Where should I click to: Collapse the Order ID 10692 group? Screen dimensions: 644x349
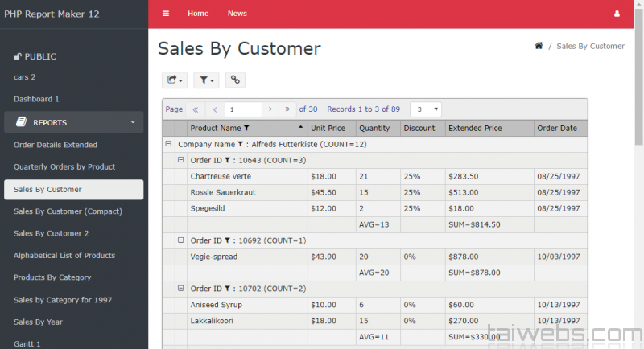180,240
